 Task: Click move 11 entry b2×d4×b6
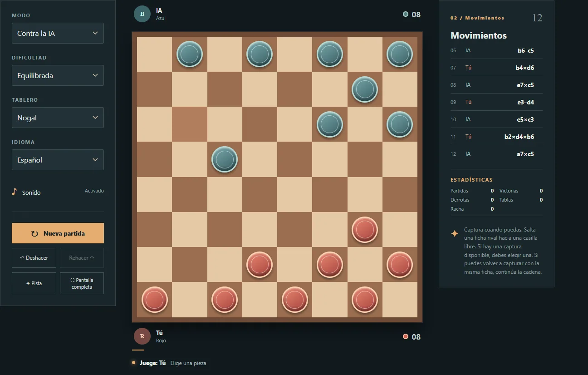496,137
